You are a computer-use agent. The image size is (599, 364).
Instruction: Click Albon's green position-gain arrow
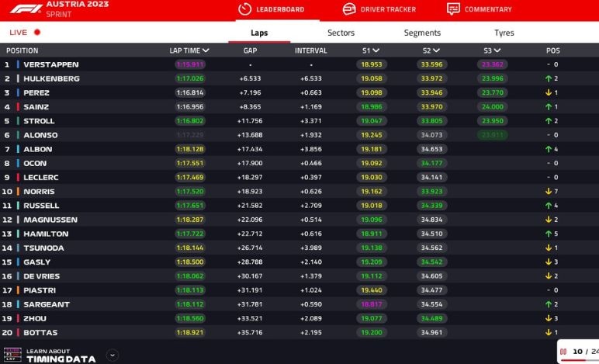(548, 149)
